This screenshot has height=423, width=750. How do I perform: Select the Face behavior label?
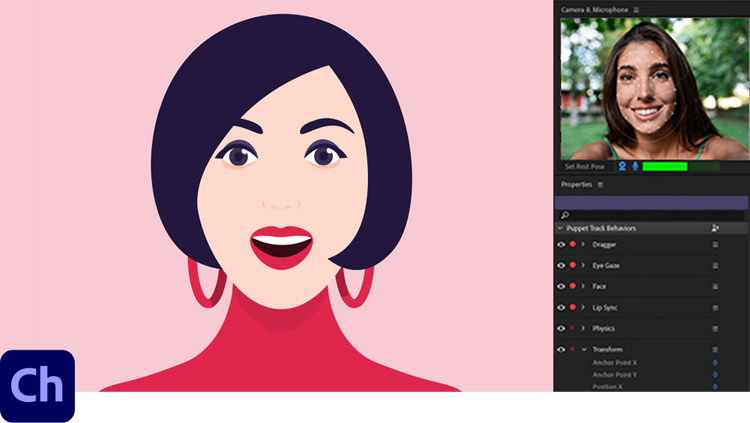[599, 287]
